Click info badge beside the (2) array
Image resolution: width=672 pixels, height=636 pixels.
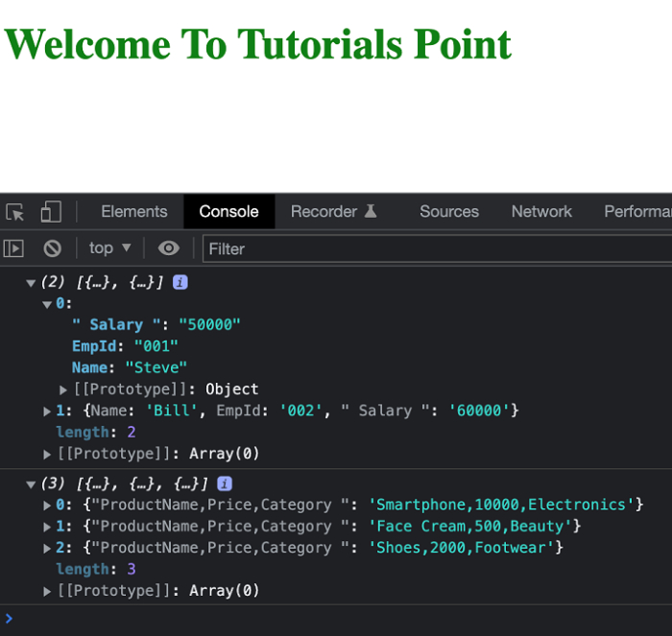(180, 282)
